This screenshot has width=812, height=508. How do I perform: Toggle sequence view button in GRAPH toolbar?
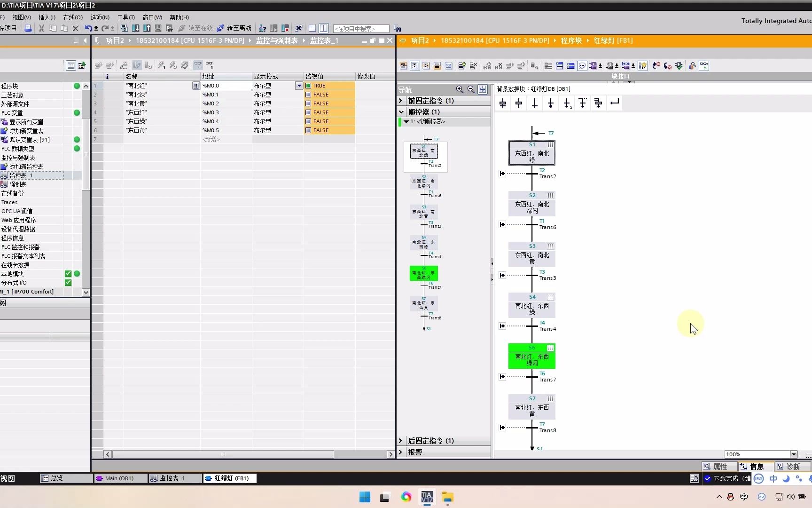(x=414, y=66)
